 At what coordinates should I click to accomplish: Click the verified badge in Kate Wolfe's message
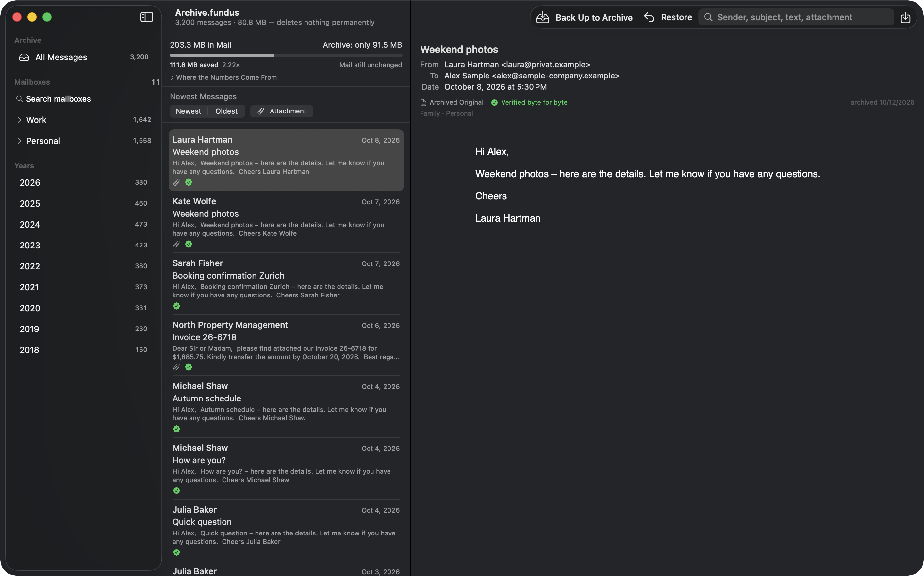[189, 244]
